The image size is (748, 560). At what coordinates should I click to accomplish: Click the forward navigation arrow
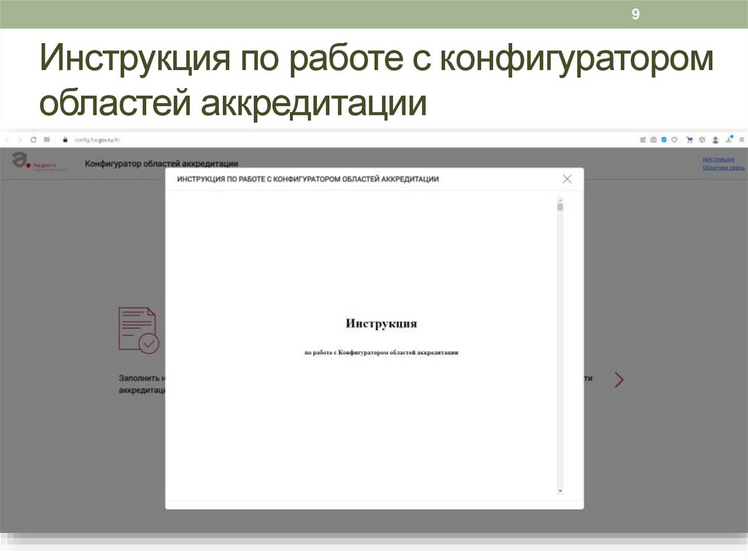click(x=20, y=139)
